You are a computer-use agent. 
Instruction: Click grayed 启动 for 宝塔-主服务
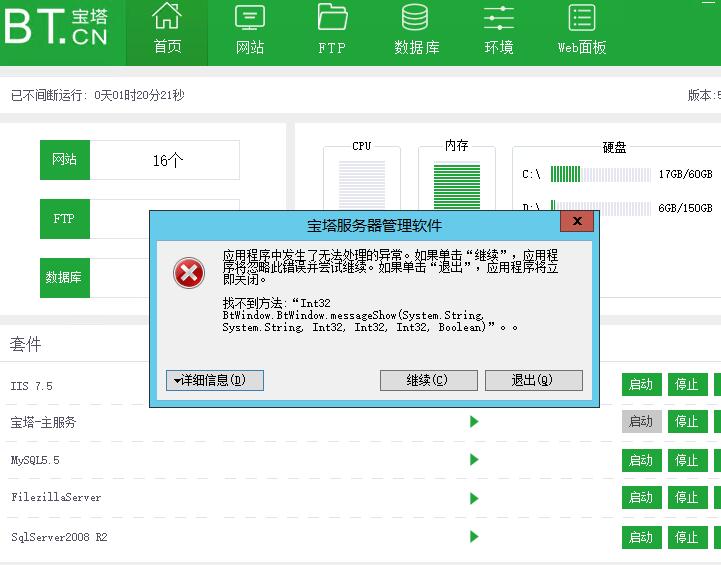click(x=641, y=422)
